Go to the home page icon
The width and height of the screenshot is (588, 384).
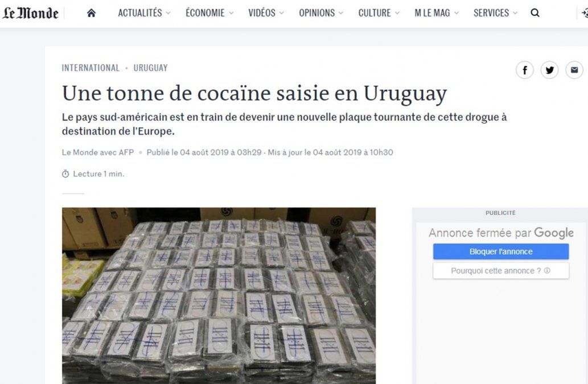91,13
